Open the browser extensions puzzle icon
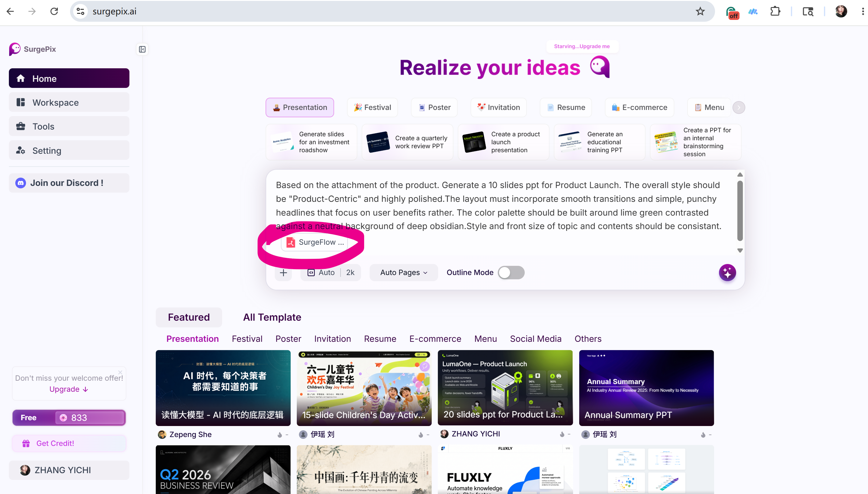 click(775, 11)
